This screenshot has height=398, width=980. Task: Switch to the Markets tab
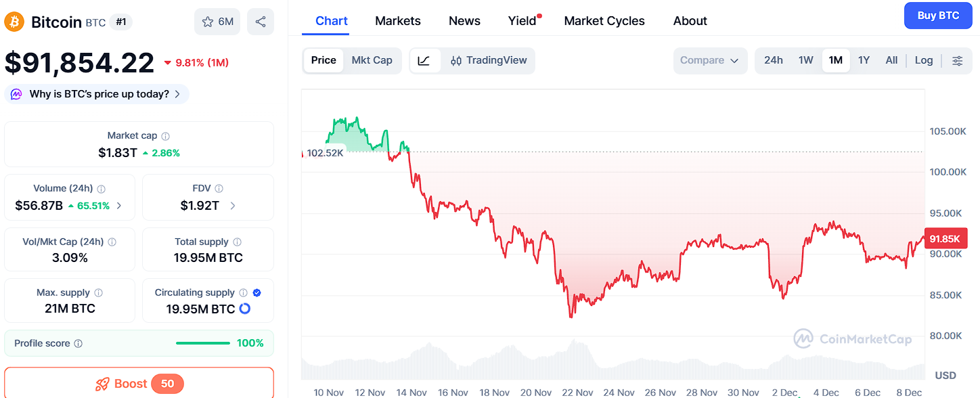coord(398,21)
